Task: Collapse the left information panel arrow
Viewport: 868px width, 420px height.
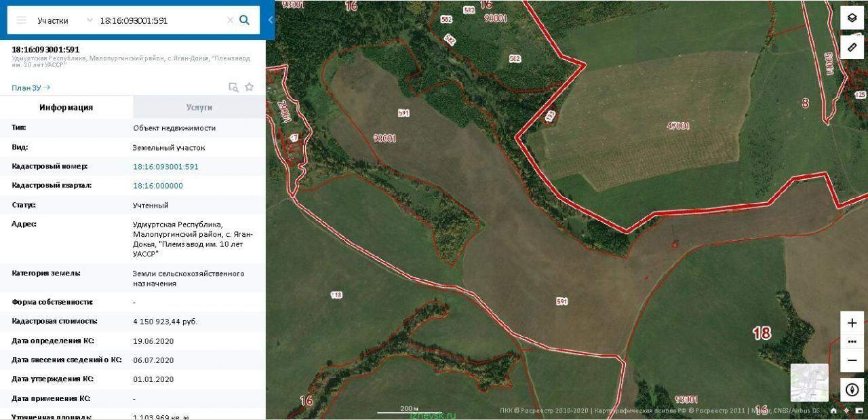Action: point(271,20)
